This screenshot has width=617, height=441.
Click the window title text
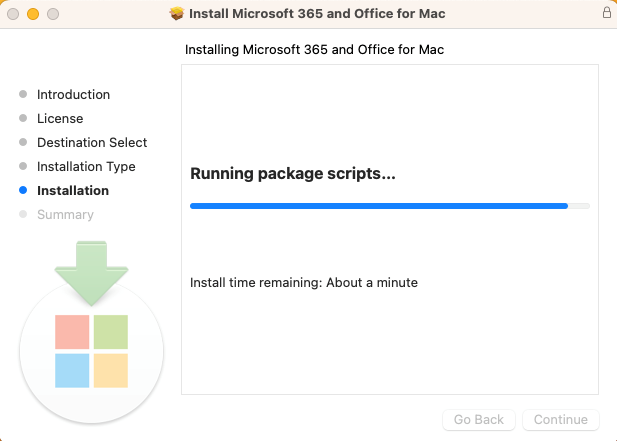click(317, 14)
